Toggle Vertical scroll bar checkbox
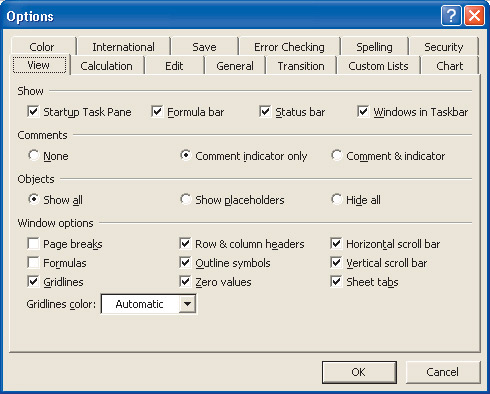 tap(336, 262)
